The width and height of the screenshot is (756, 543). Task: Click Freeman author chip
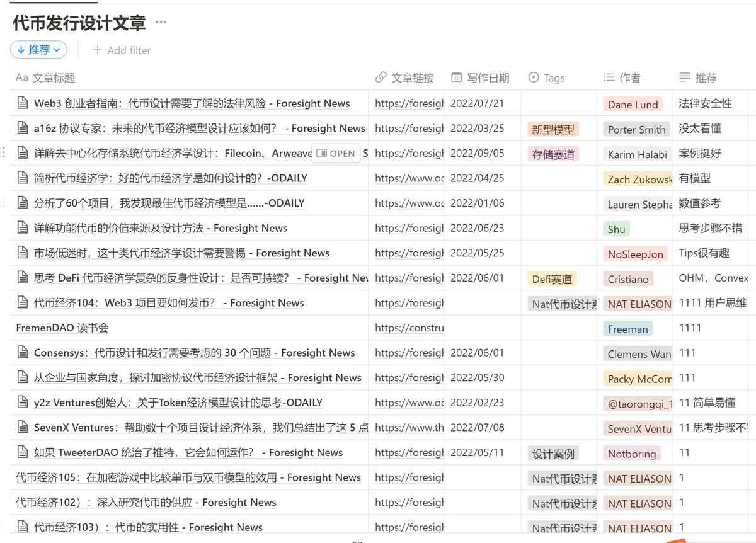click(x=628, y=329)
